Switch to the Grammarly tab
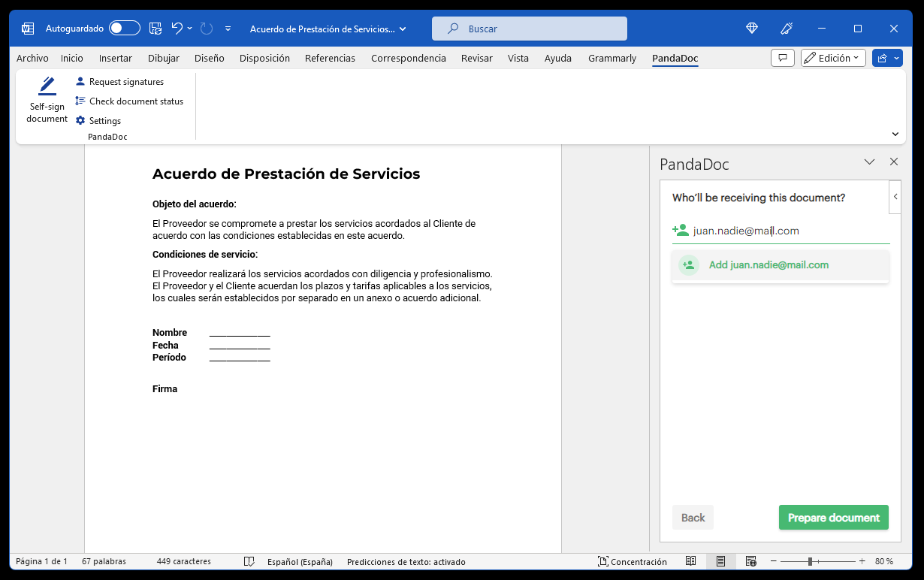The width and height of the screenshot is (924, 580). pos(612,58)
